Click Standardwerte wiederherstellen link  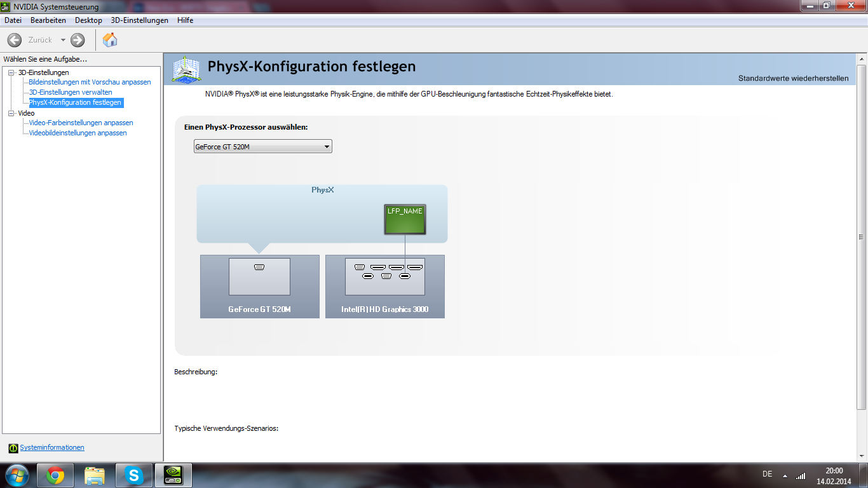(793, 78)
